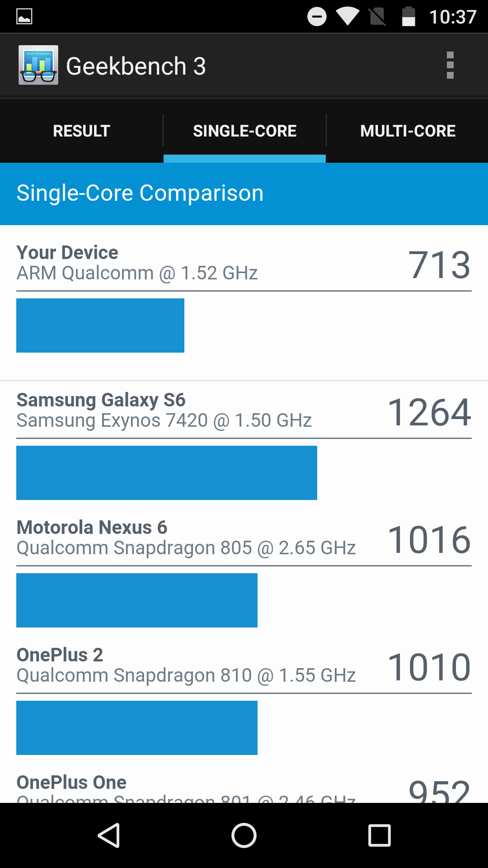Image resolution: width=488 pixels, height=868 pixels.
Task: Select the Single-Core tab
Action: (x=244, y=131)
